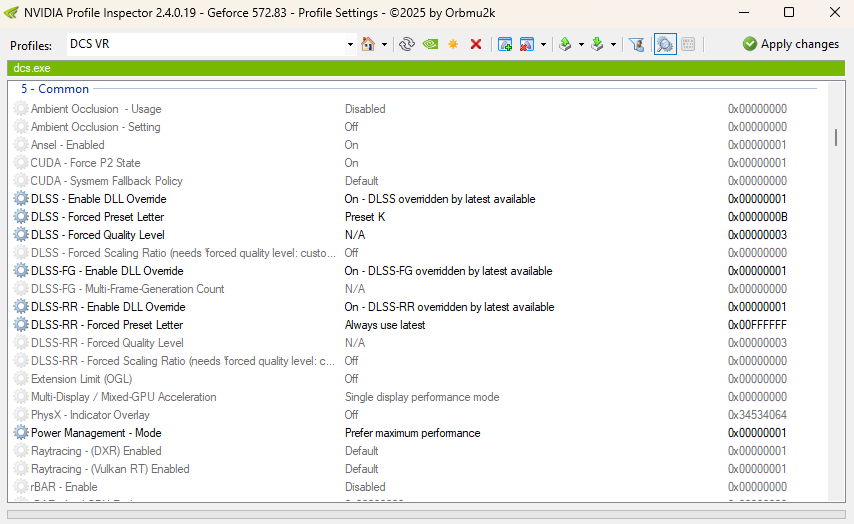Click the gear icon for DLSS - Enable DLL Override

pos(21,199)
